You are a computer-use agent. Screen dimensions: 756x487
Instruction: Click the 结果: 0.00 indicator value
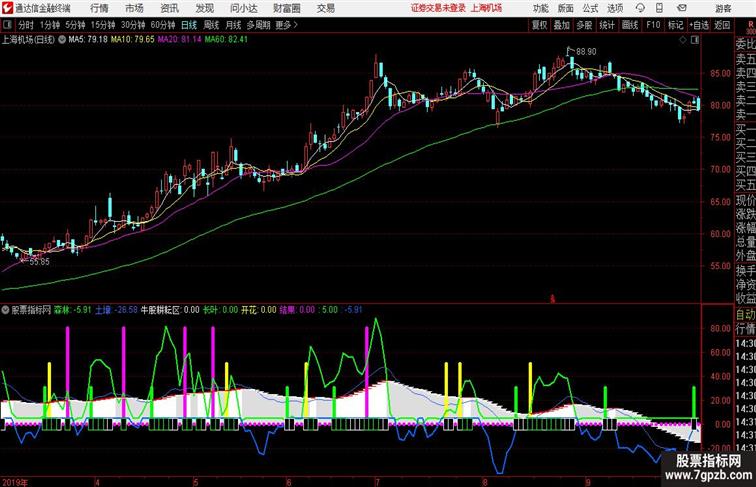coord(297,310)
